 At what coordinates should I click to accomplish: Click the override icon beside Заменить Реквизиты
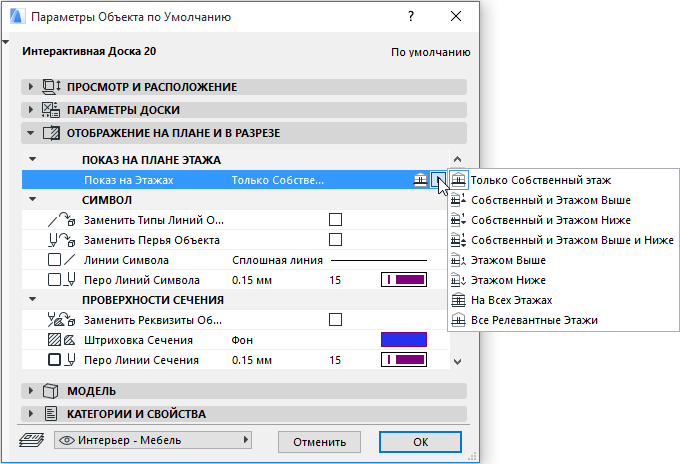(61, 320)
